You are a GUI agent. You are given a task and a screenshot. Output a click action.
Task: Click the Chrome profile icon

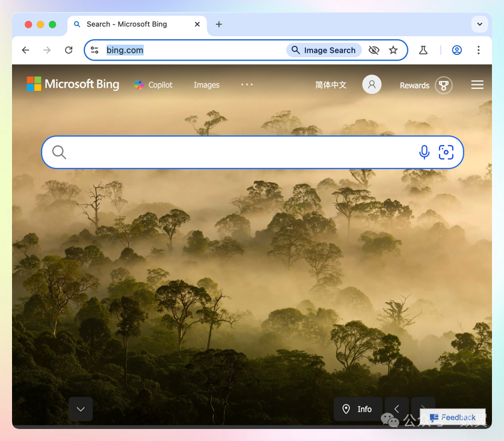(457, 51)
